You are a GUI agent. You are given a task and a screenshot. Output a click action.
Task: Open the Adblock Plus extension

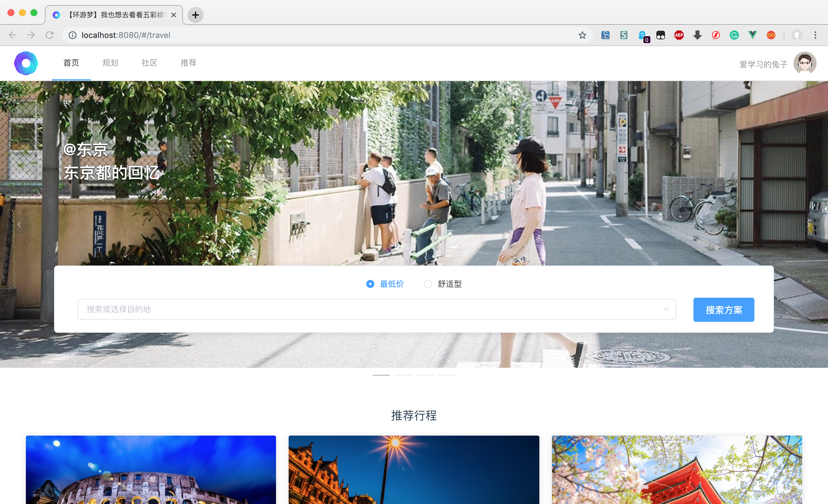tap(679, 35)
